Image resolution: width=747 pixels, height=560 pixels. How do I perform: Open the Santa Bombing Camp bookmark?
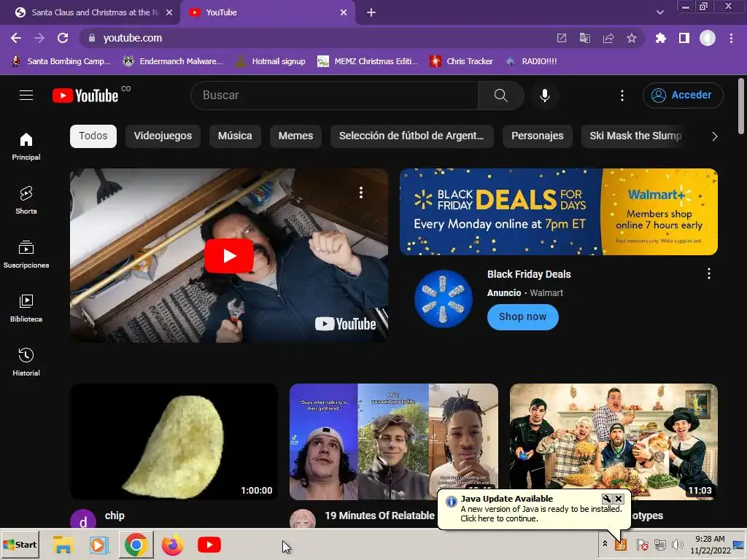click(61, 61)
